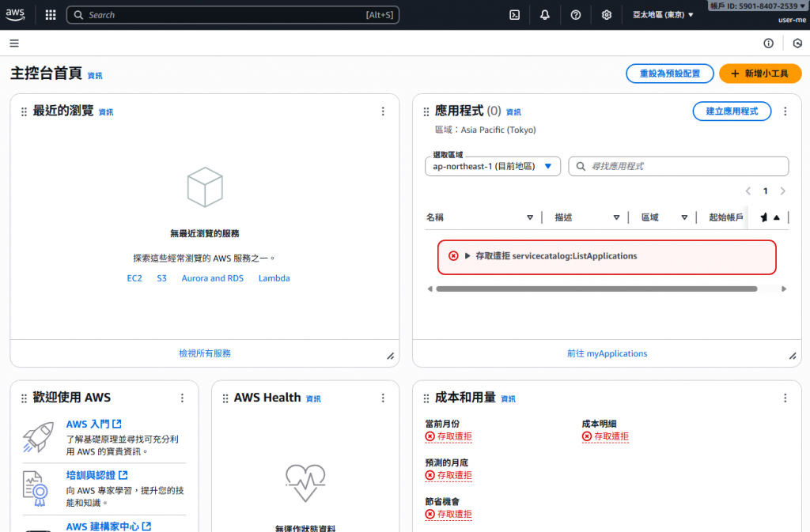Open the Aurora and RDS link
The width and height of the screenshot is (810, 532).
click(x=212, y=278)
